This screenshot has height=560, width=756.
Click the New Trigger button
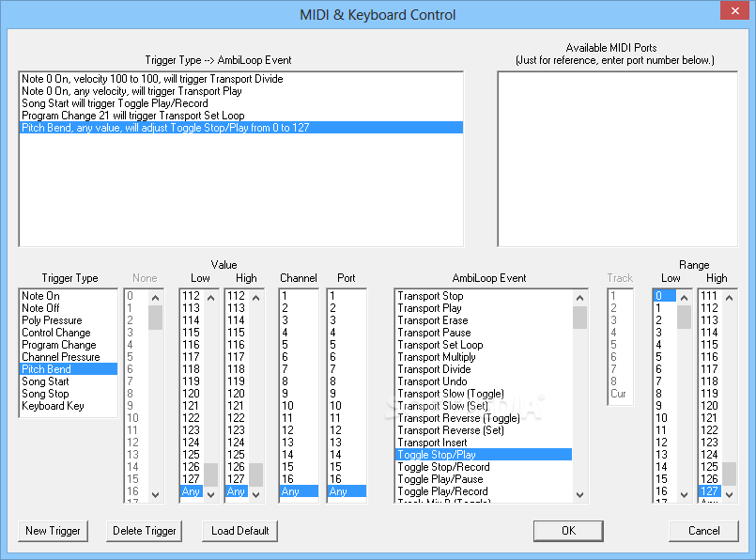pyautogui.click(x=53, y=531)
